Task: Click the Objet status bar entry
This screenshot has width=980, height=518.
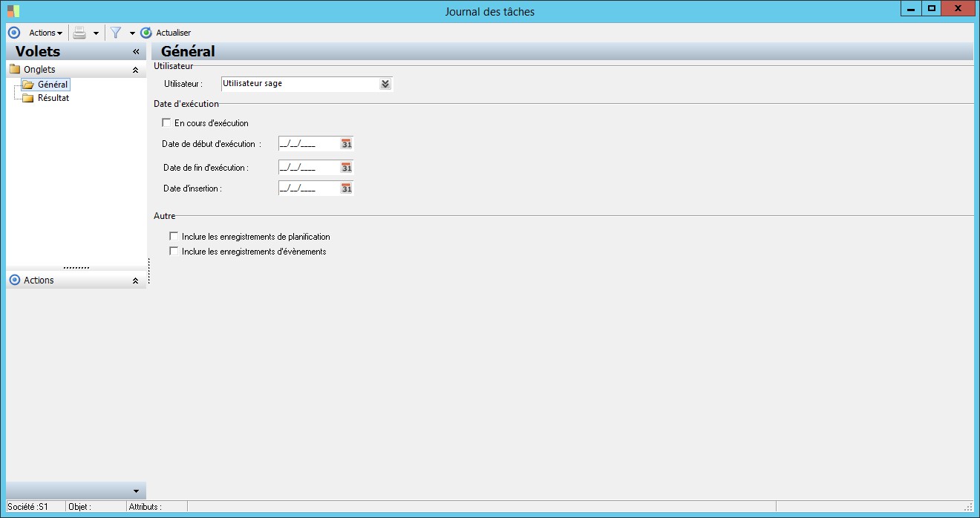Action: pos(79,507)
